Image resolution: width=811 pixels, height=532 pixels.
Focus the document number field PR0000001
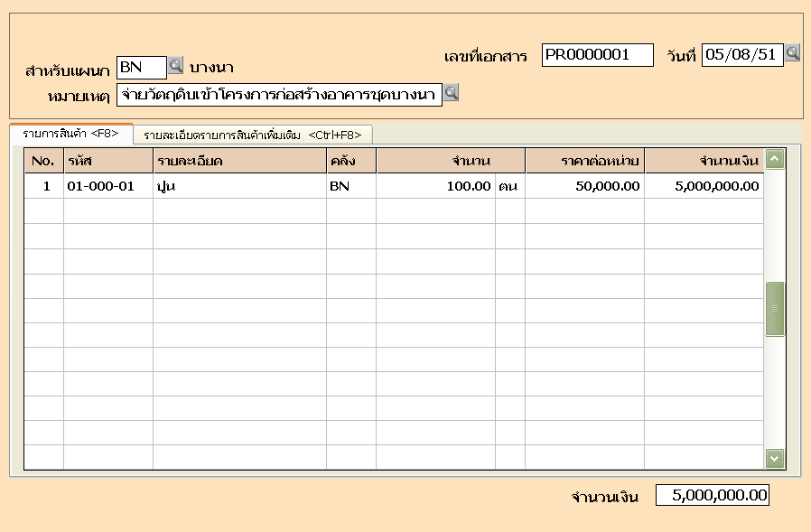click(x=597, y=55)
